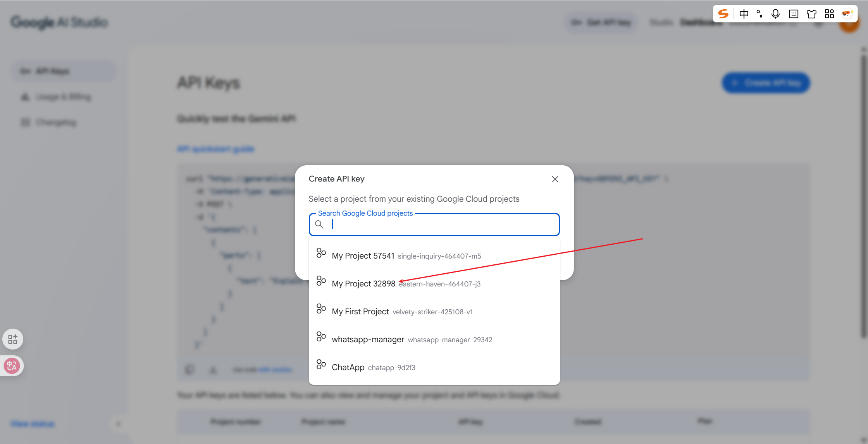Open Sogou soft keyboard icon
The width and height of the screenshot is (868, 444).
(793, 14)
